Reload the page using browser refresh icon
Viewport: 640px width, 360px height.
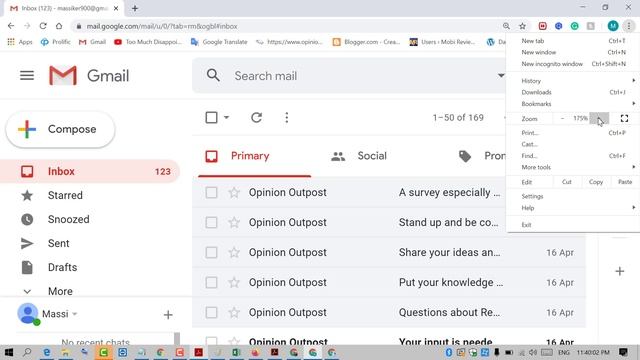coord(43,26)
